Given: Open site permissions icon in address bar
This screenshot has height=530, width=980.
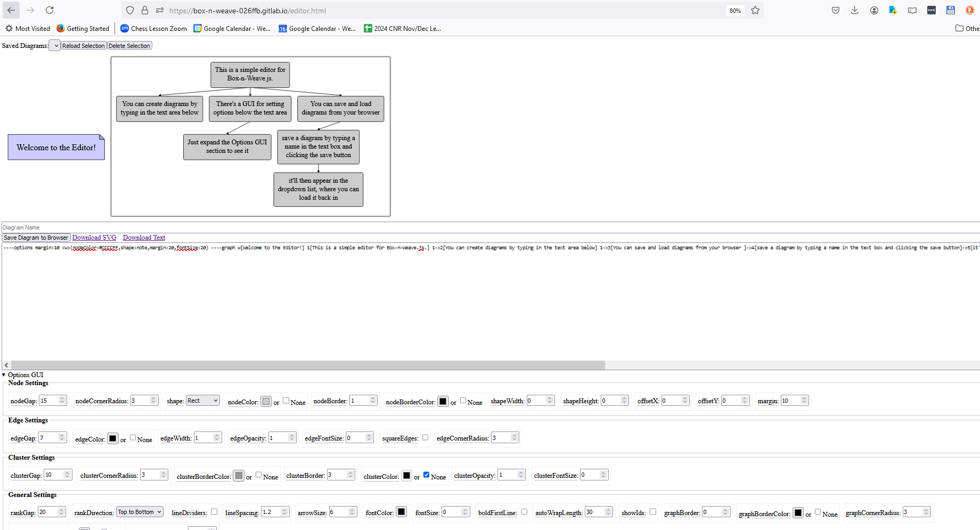Looking at the screenshot, I should [x=160, y=10].
